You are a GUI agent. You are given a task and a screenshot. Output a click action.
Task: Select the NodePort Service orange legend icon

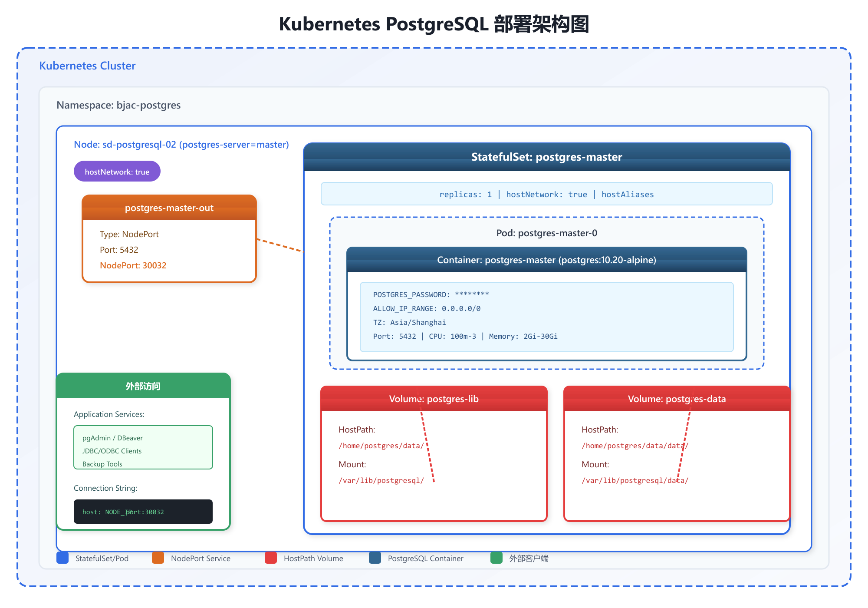click(158, 558)
